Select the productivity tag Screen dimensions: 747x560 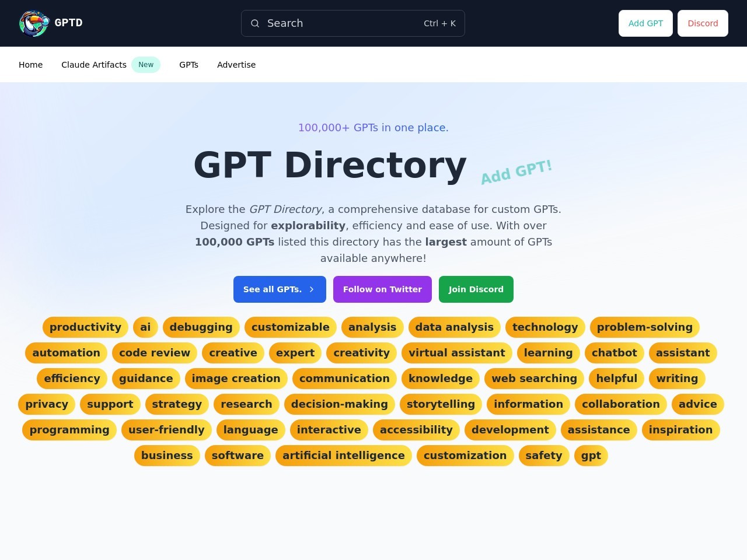point(85,327)
